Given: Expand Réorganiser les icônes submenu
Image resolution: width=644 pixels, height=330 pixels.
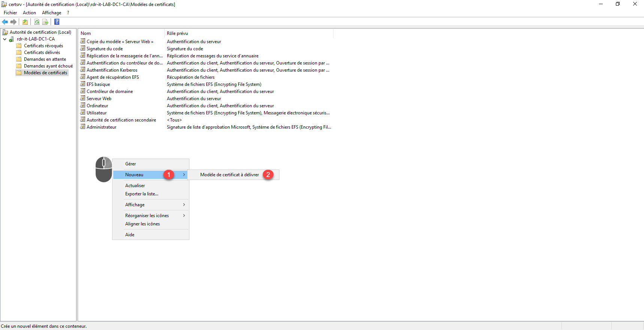Looking at the screenshot, I should pos(184,216).
